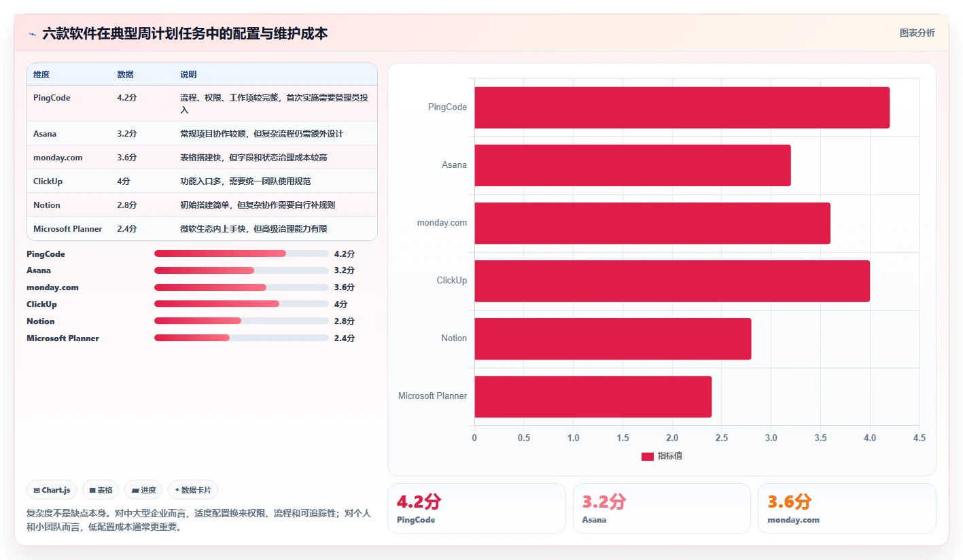Click the Microsoft Planner bar in the chart
Viewport: 963px width, 560px height.
pyautogui.click(x=593, y=396)
